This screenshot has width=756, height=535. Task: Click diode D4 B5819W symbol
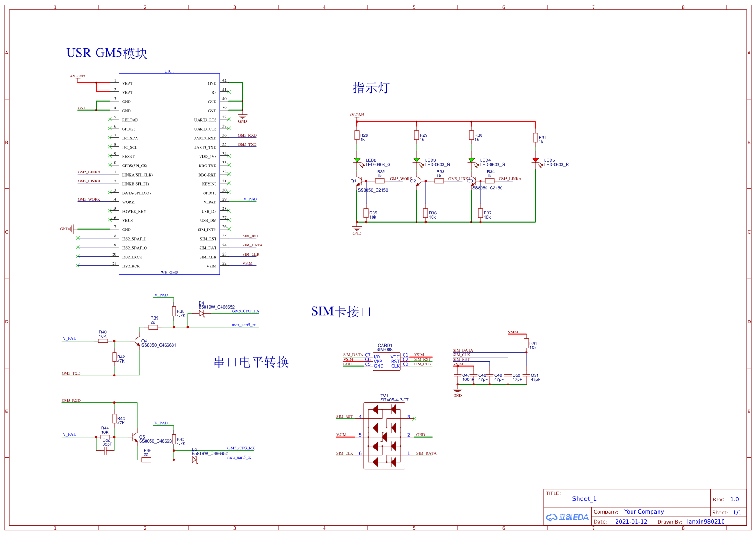pyautogui.click(x=201, y=314)
